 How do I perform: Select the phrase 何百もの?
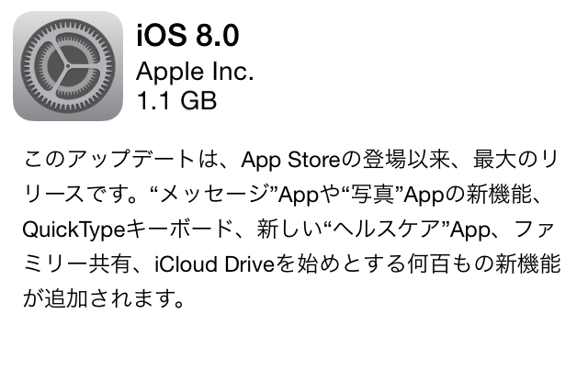[x=451, y=263]
